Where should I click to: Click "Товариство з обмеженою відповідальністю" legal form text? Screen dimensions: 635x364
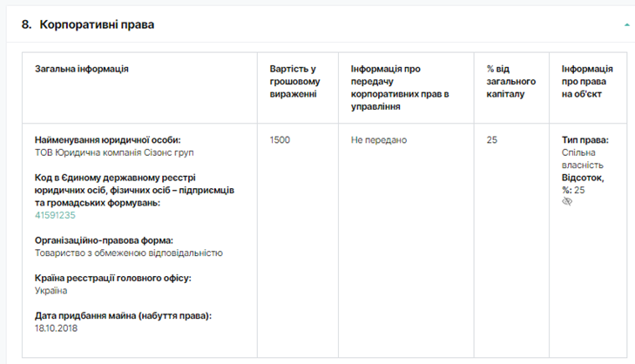tap(128, 253)
